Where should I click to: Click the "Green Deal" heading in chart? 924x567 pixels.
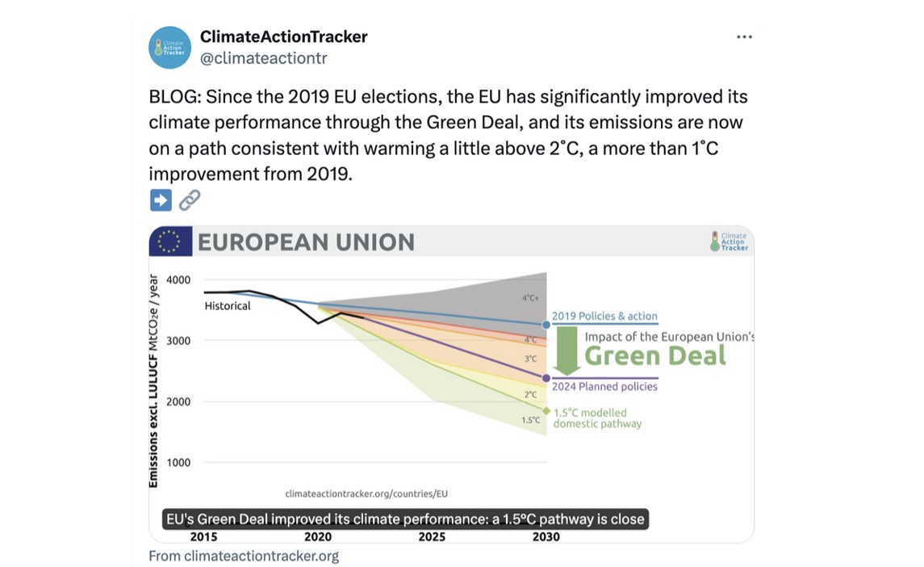tap(654, 355)
